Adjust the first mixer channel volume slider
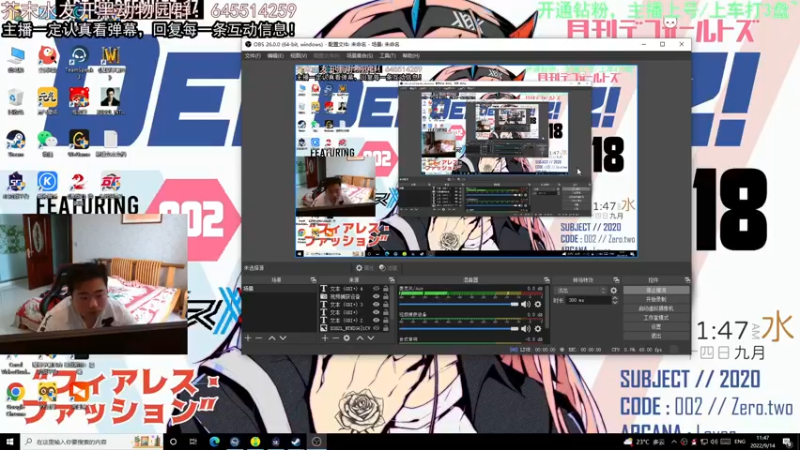800x450 pixels. click(459, 304)
